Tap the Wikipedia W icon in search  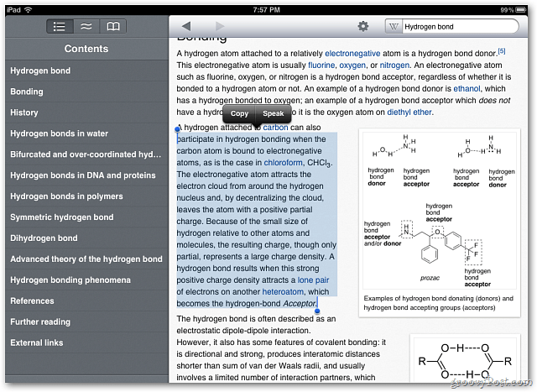(x=394, y=26)
